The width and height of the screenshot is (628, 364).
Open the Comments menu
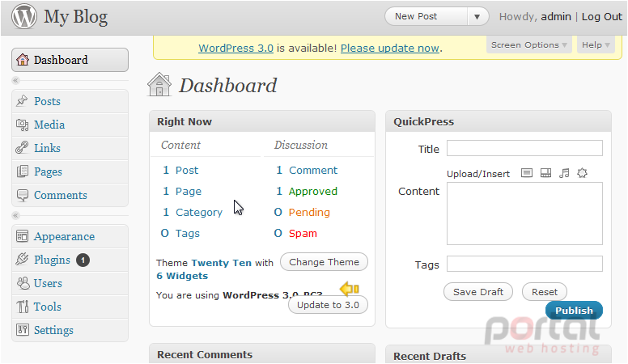pyautogui.click(x=70, y=195)
